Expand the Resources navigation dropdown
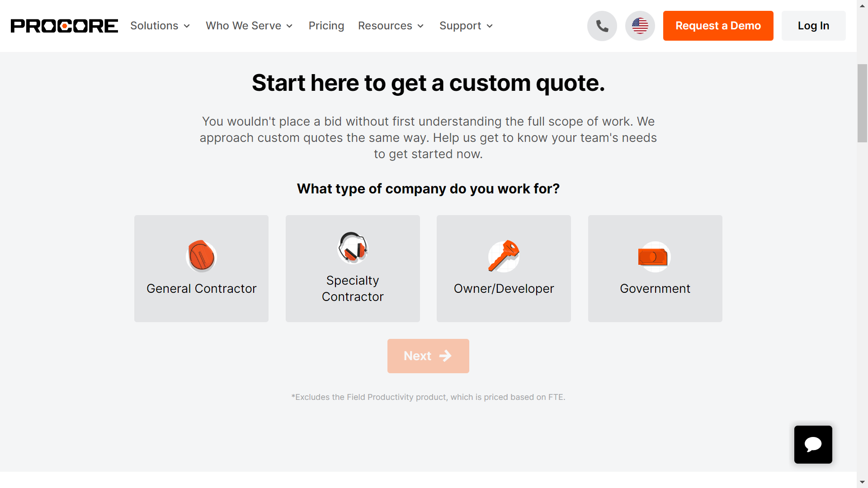868x488 pixels. (x=392, y=26)
